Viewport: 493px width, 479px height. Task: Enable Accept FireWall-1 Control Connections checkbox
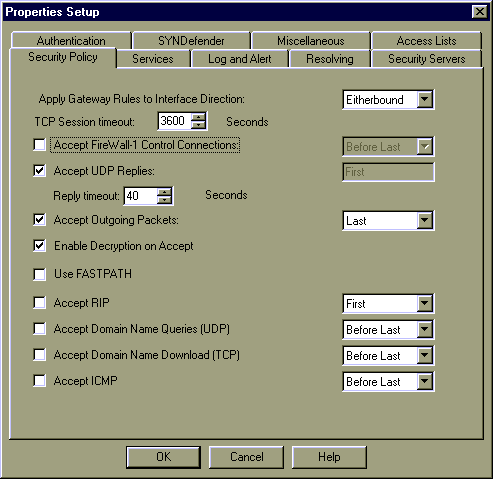click(40, 145)
